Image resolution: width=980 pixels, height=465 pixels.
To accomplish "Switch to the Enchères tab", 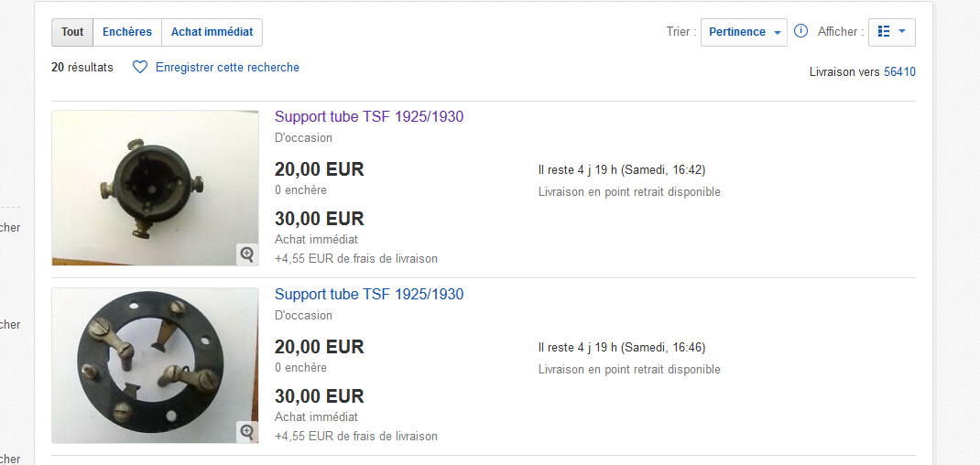I will pos(127,32).
